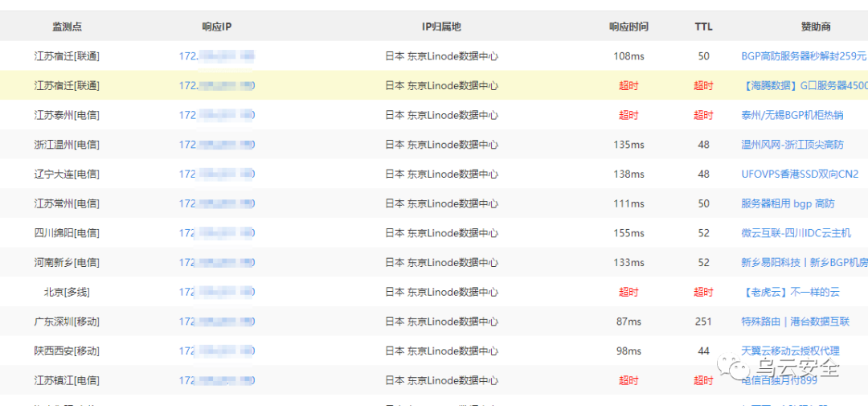Open response IP link in 江苏常州[电信] row

pyautogui.click(x=216, y=204)
